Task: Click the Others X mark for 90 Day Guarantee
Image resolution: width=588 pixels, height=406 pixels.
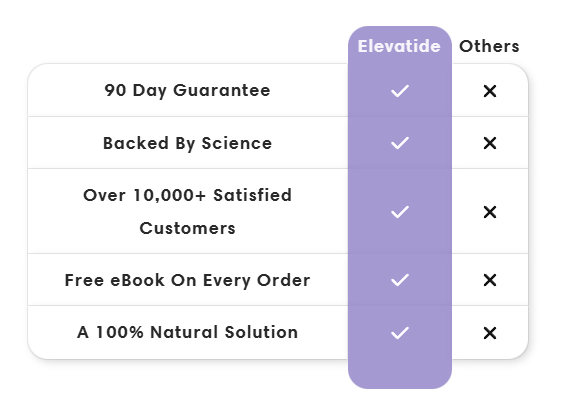Action: [490, 91]
